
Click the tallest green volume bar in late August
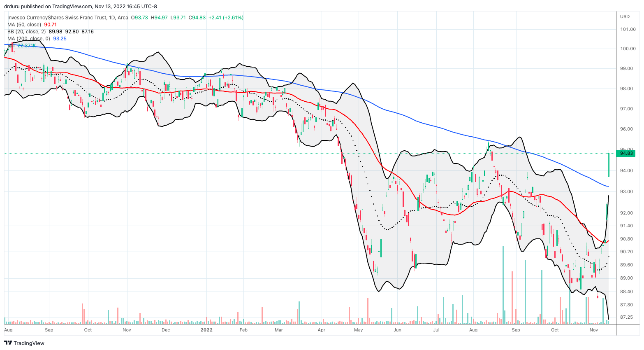pos(503,285)
